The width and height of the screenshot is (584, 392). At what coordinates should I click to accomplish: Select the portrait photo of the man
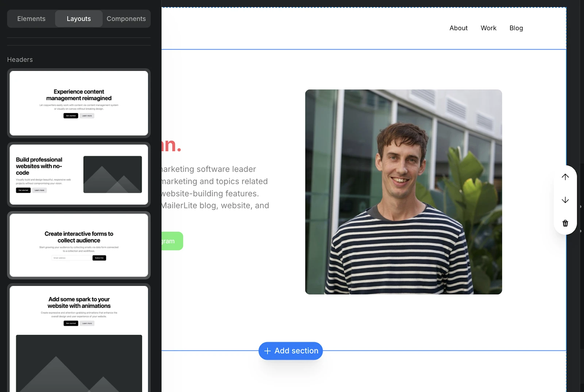(403, 192)
